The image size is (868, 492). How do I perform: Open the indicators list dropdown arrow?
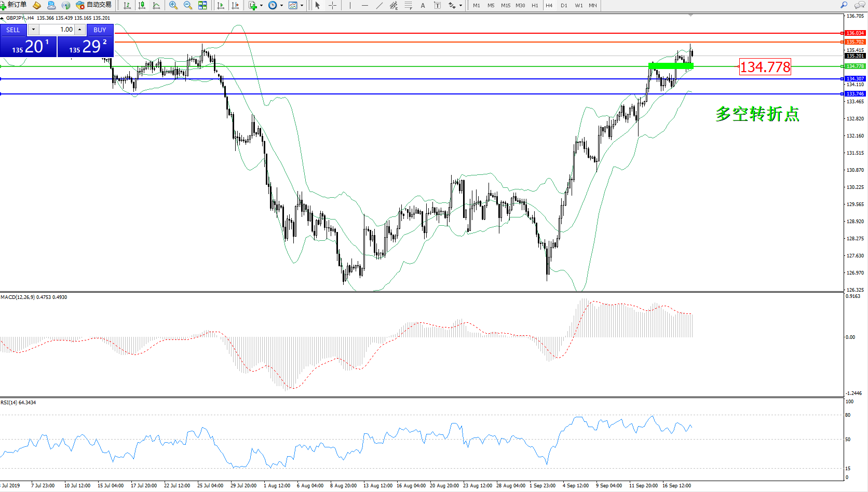point(261,6)
